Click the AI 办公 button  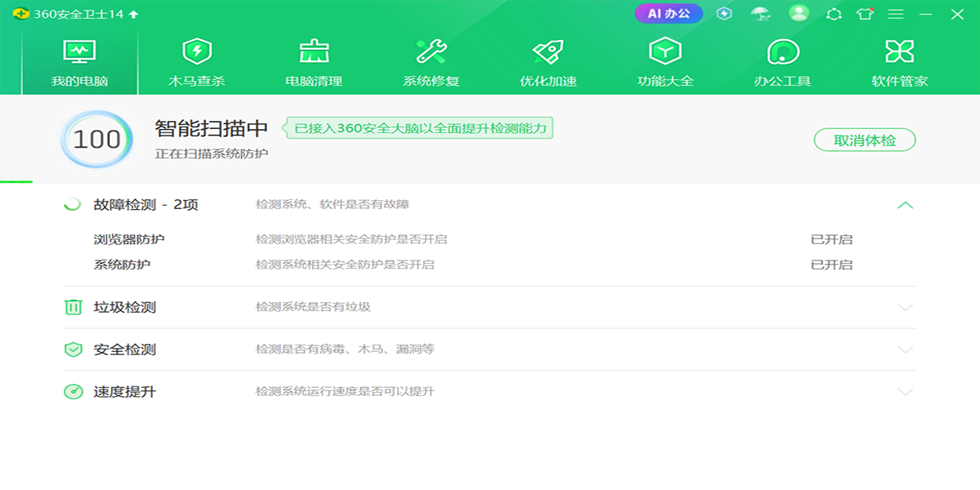[669, 13]
